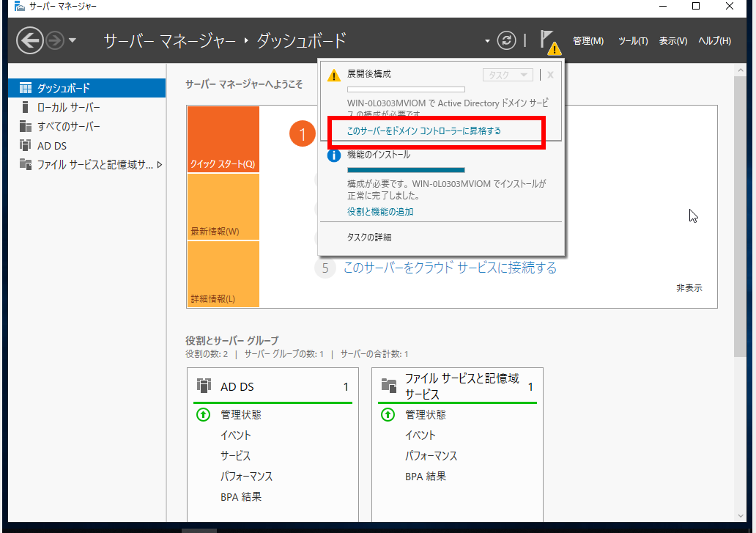Click the サーバー マネージャー breadcrumb text
The image size is (756, 533).
coord(170,40)
